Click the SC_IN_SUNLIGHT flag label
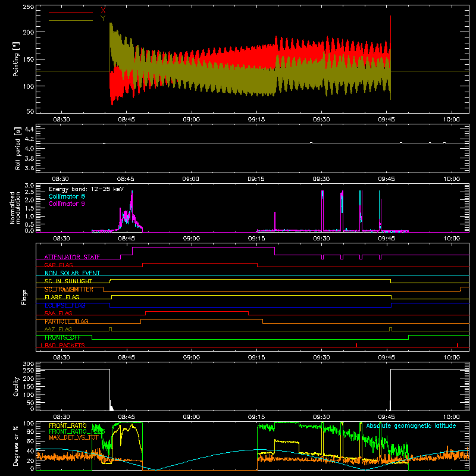The width and height of the screenshot is (476, 476). 68,281
